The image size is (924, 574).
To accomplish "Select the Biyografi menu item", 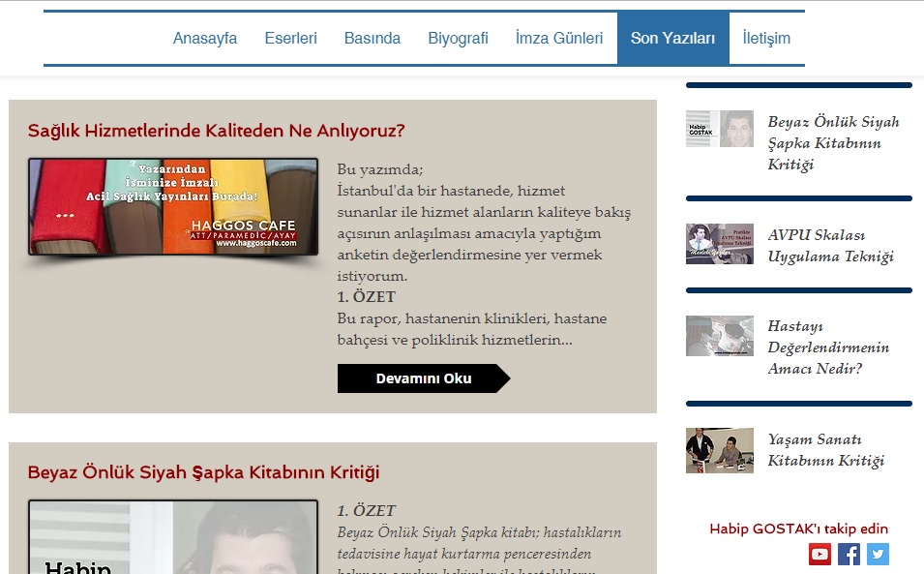I will [458, 39].
